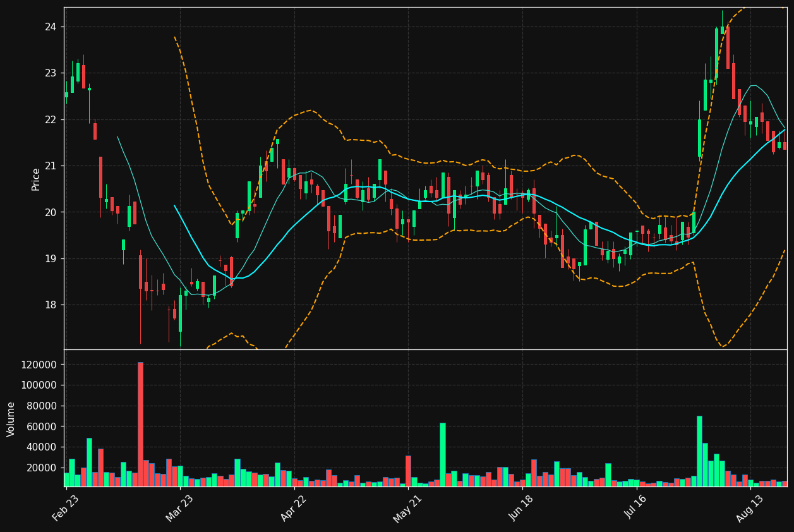794x532 pixels.
Task: Click the price tick label 19
Action: pyautogui.click(x=51, y=258)
